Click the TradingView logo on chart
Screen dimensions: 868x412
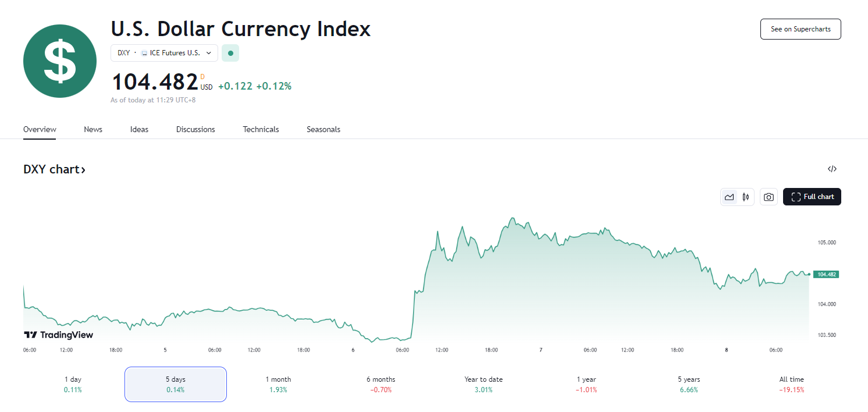point(58,335)
